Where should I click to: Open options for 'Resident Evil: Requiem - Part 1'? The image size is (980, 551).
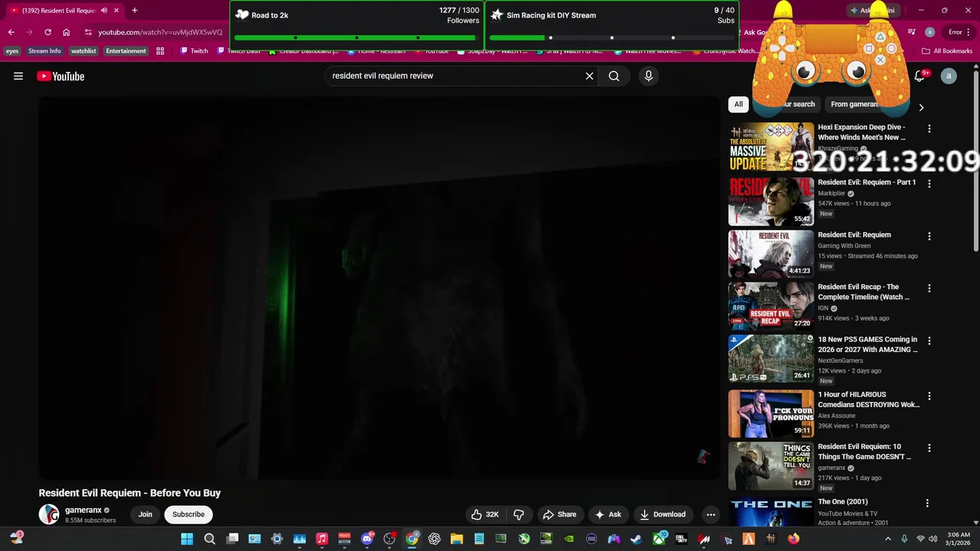pyautogui.click(x=929, y=184)
